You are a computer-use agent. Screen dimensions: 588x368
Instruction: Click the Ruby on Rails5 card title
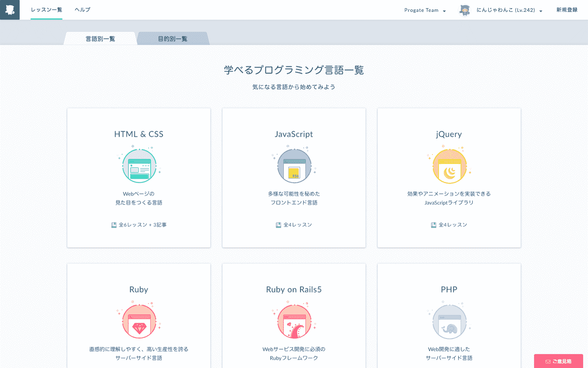pyautogui.click(x=294, y=289)
